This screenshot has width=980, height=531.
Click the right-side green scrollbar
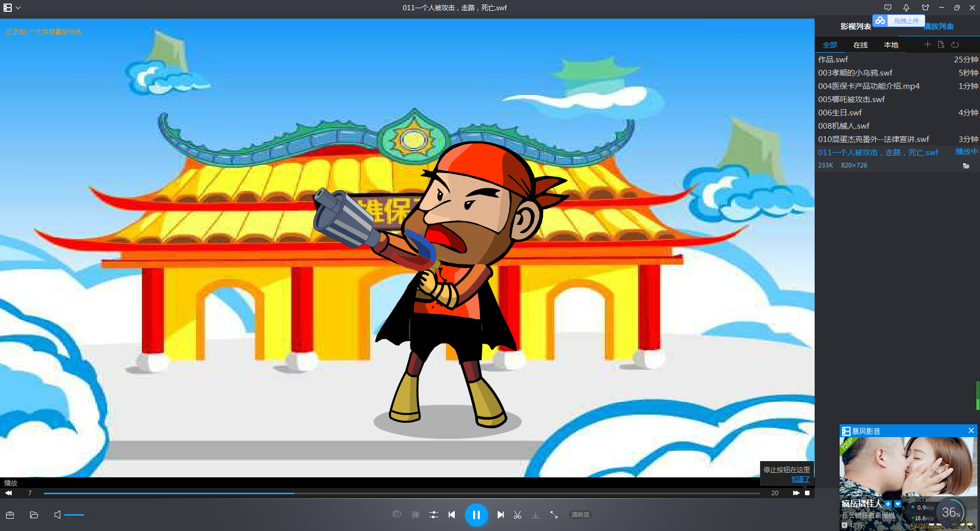[978, 396]
